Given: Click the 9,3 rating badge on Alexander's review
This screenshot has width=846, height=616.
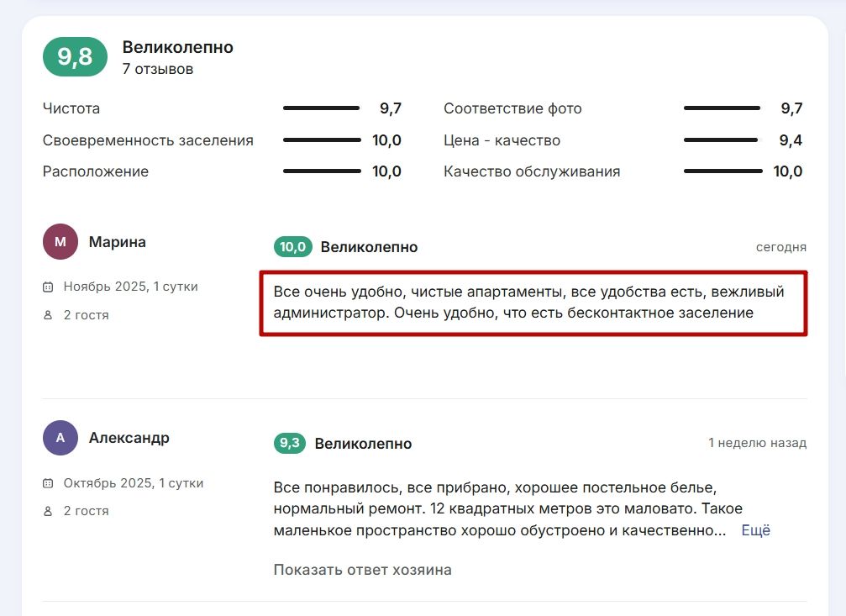Looking at the screenshot, I should pos(290,444).
